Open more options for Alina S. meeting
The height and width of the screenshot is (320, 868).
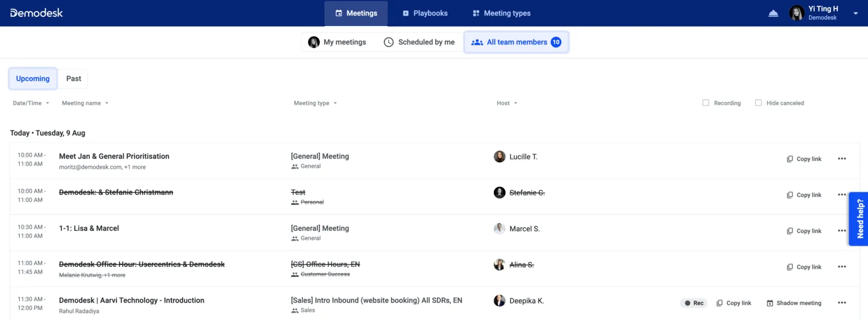[842, 268]
